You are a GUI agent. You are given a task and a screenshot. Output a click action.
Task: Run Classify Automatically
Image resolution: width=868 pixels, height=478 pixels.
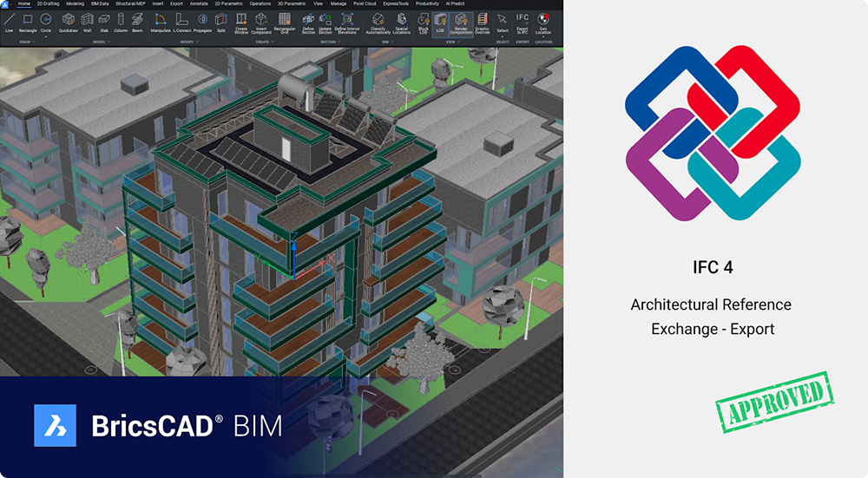point(378,23)
